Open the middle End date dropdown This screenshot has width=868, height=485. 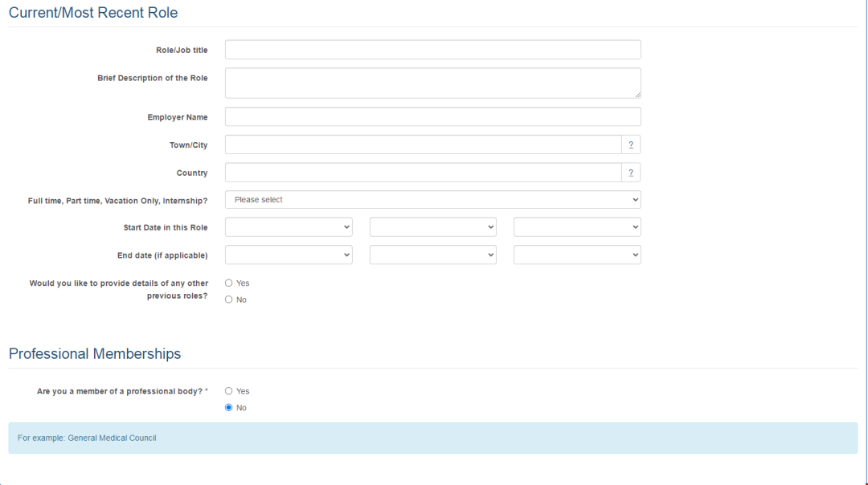pyautogui.click(x=432, y=255)
